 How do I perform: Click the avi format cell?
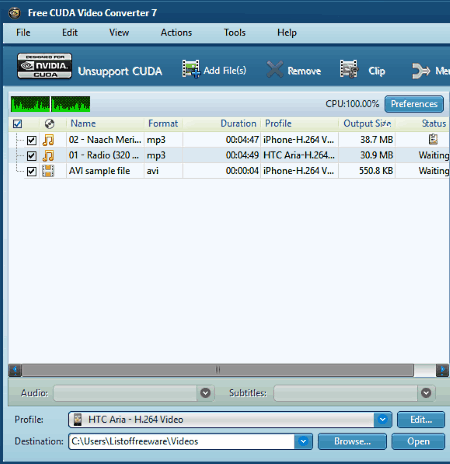153,171
